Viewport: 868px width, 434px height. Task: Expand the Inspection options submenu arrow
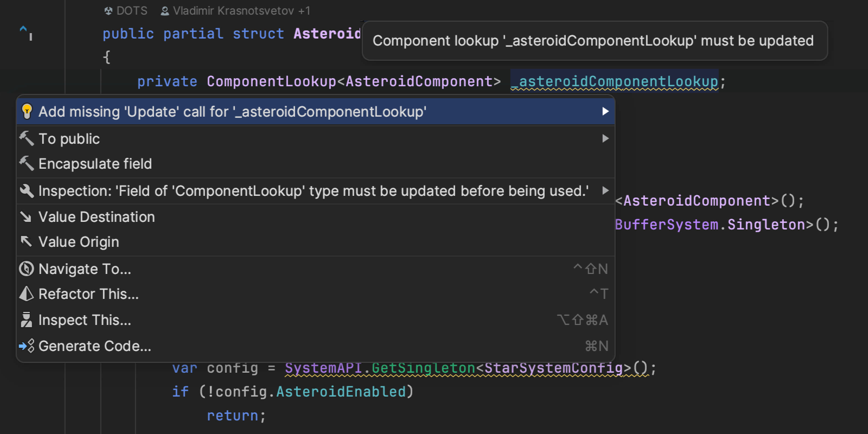click(x=605, y=190)
